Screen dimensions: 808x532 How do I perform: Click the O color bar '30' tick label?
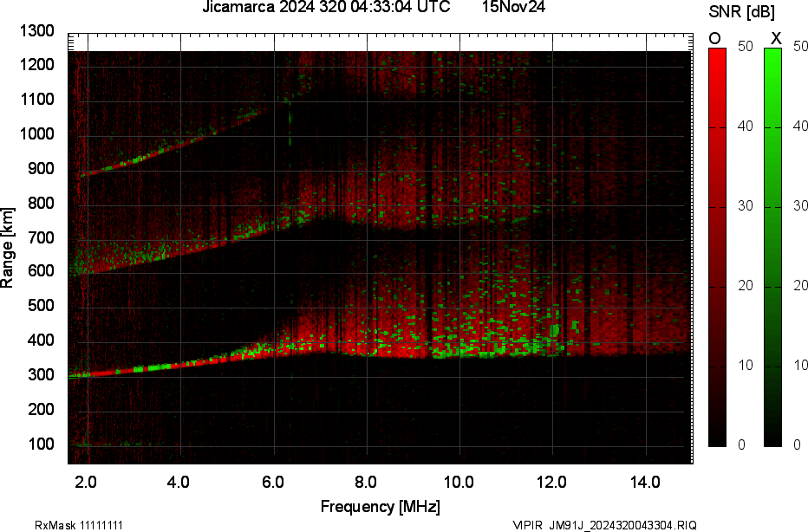(x=745, y=206)
